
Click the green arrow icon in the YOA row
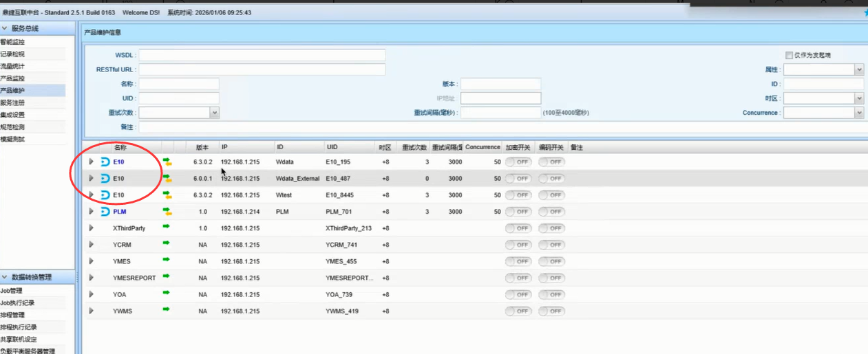coord(166,293)
